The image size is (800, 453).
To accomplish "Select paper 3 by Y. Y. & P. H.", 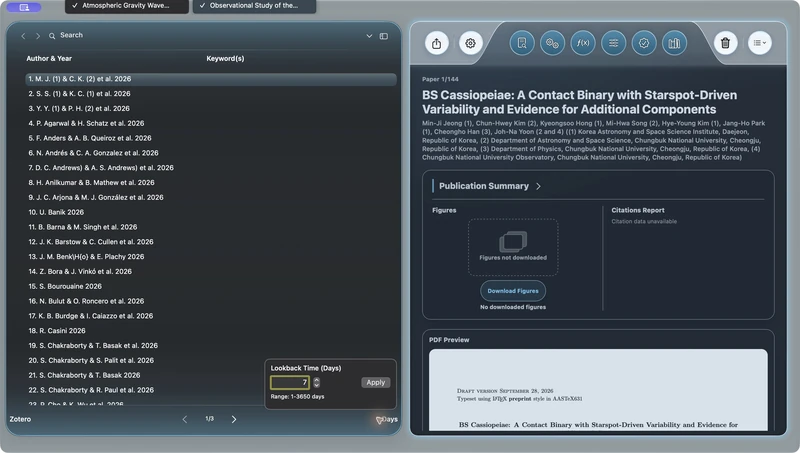I will [211, 109].
